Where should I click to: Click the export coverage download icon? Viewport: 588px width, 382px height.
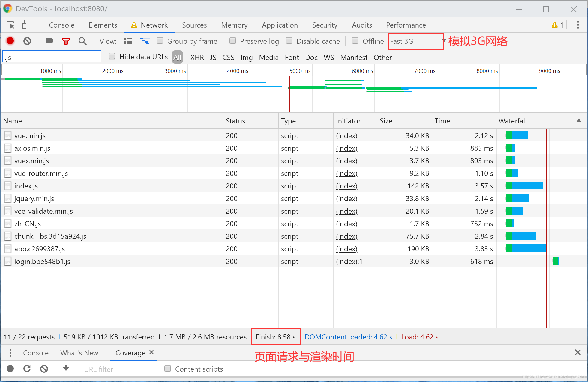(66, 369)
